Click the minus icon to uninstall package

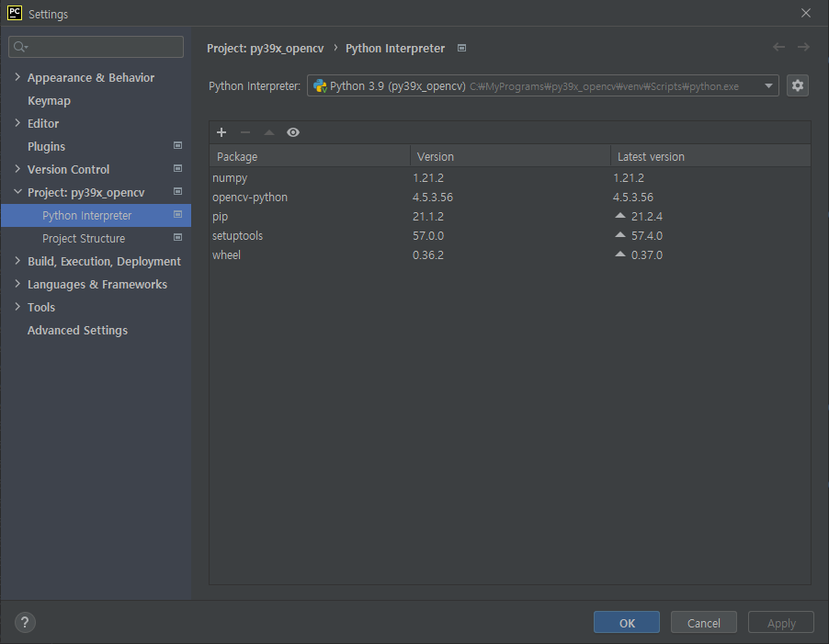pyautogui.click(x=245, y=132)
